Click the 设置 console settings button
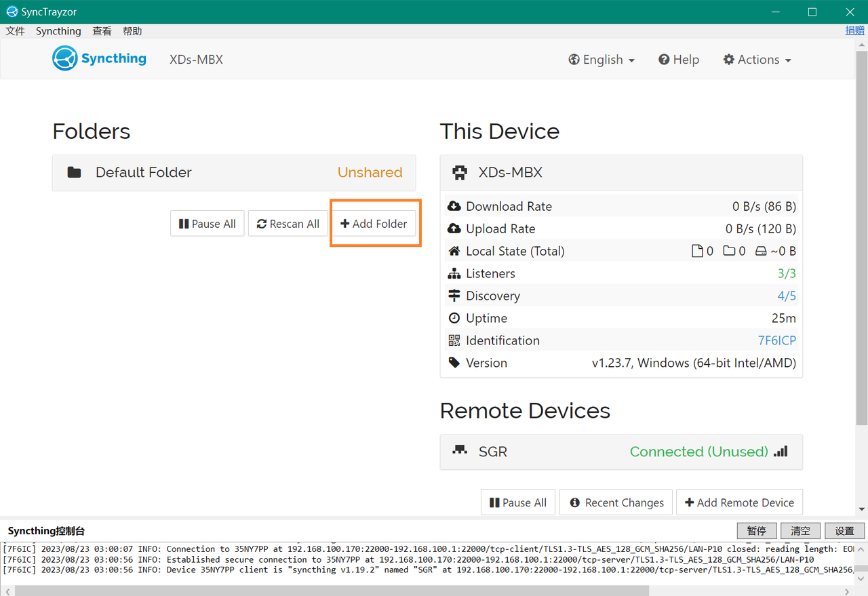 (x=845, y=531)
